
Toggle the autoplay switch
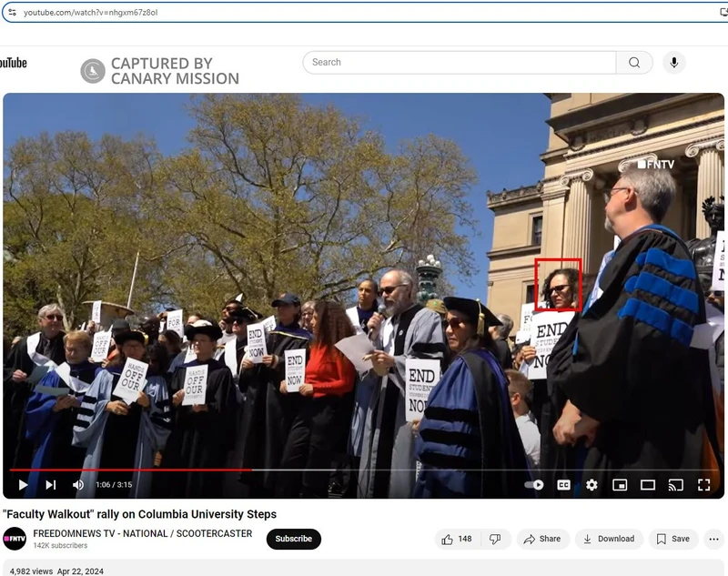click(x=534, y=485)
